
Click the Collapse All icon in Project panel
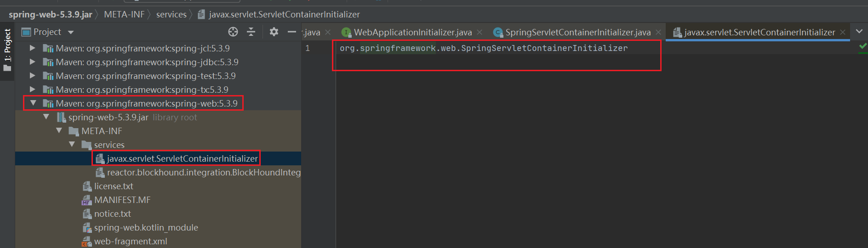click(251, 32)
